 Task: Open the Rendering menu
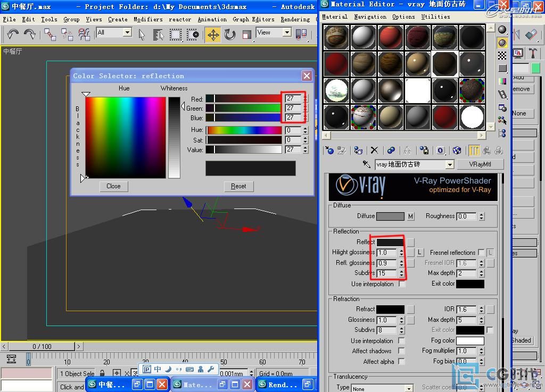click(295, 20)
